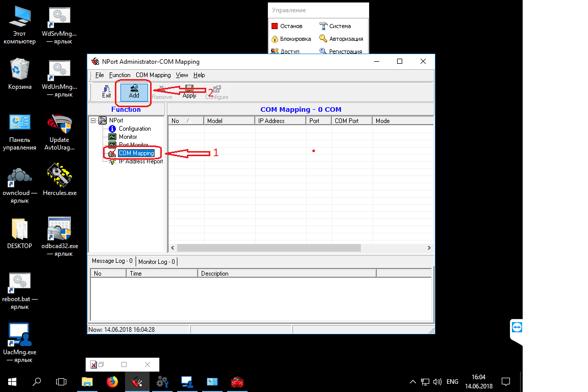Click the Windows Start button

(12, 381)
